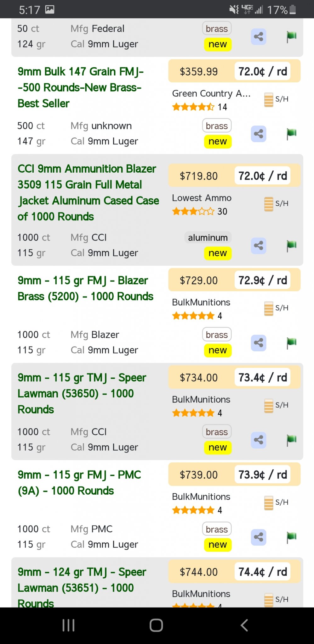Viewport: 314px width, 644px height.
Task: Open the Lowest Ammo retailer name
Action: pos(202,198)
